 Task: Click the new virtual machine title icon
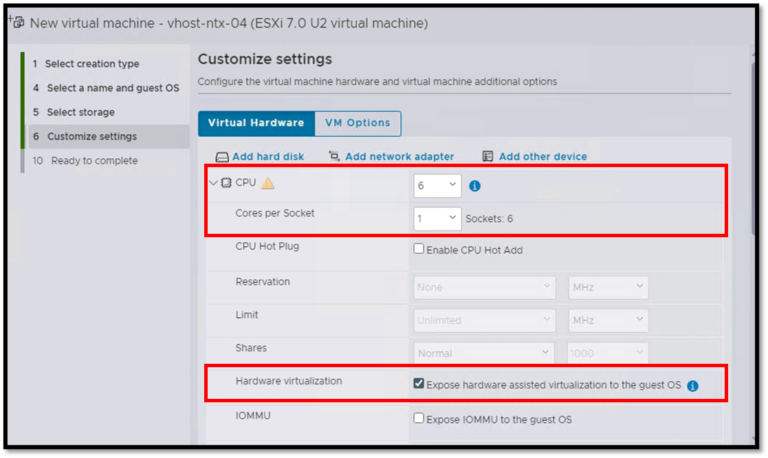pyautogui.click(x=15, y=21)
